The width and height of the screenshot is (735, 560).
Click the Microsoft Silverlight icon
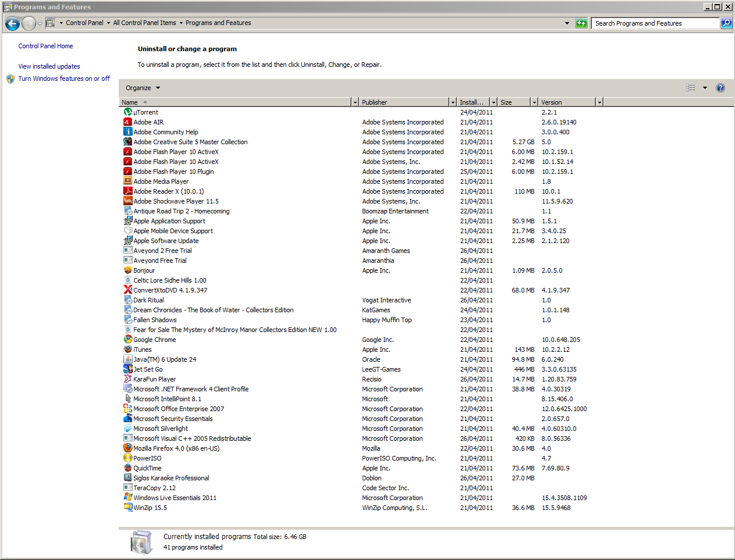128,429
